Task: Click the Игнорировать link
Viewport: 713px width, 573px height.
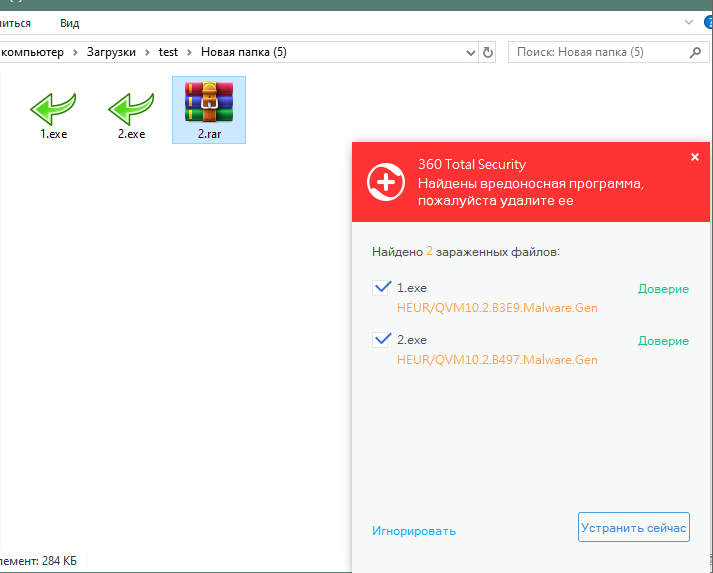Action: click(414, 531)
